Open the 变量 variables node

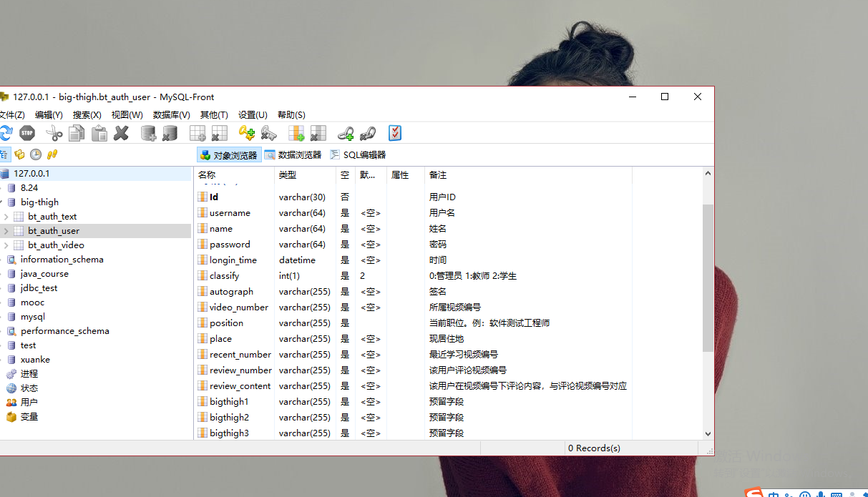pyautogui.click(x=29, y=417)
